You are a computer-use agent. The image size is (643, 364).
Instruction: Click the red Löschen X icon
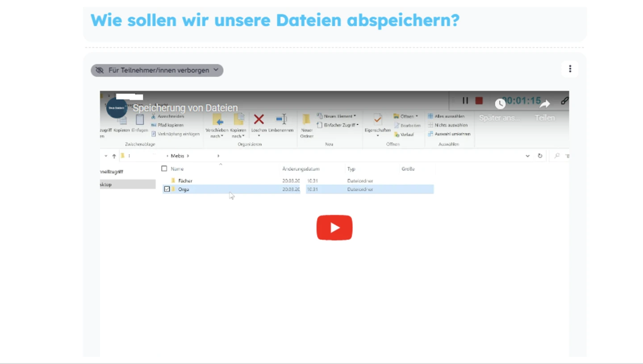coord(259,120)
